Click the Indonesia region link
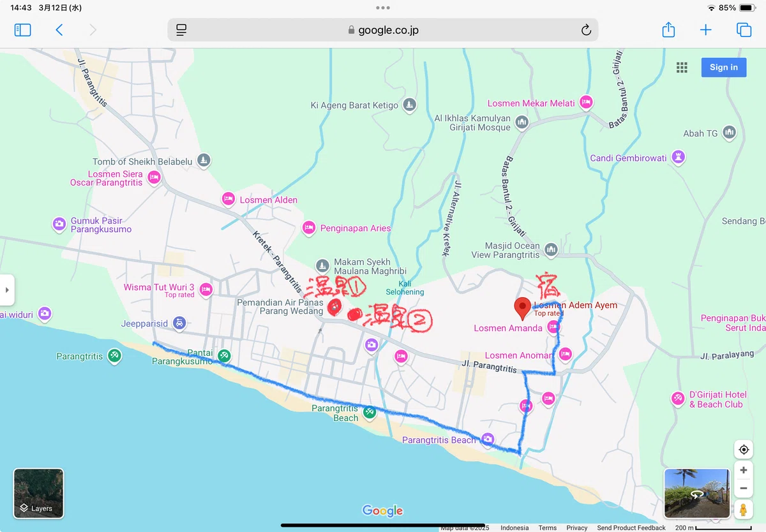The image size is (766, 532). point(514,528)
